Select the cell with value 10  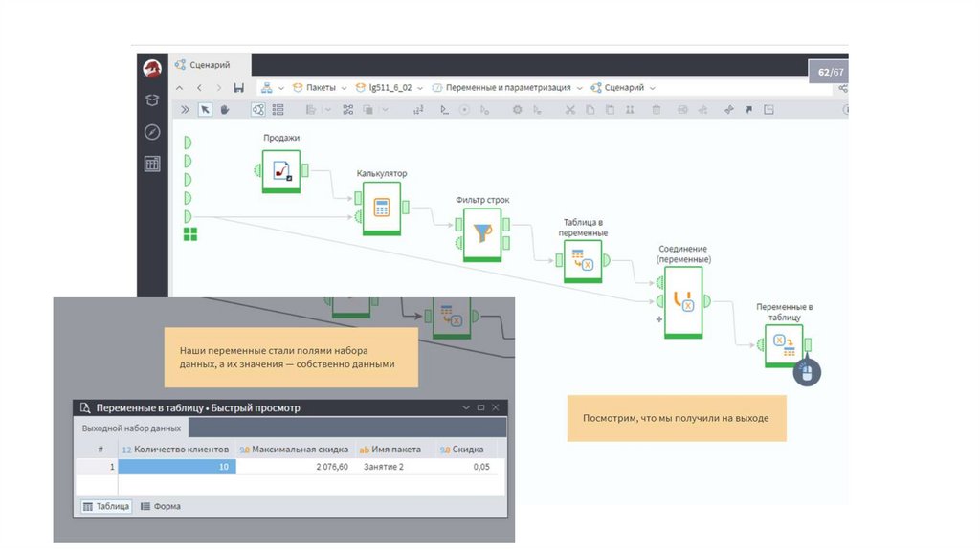point(176,467)
